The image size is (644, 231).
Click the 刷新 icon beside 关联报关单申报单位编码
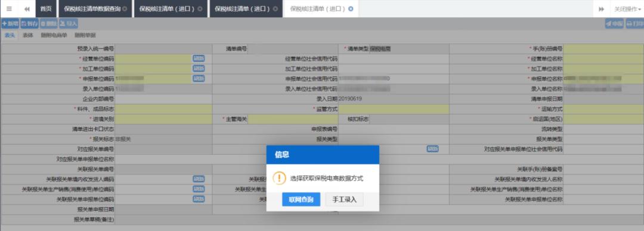(x=199, y=199)
